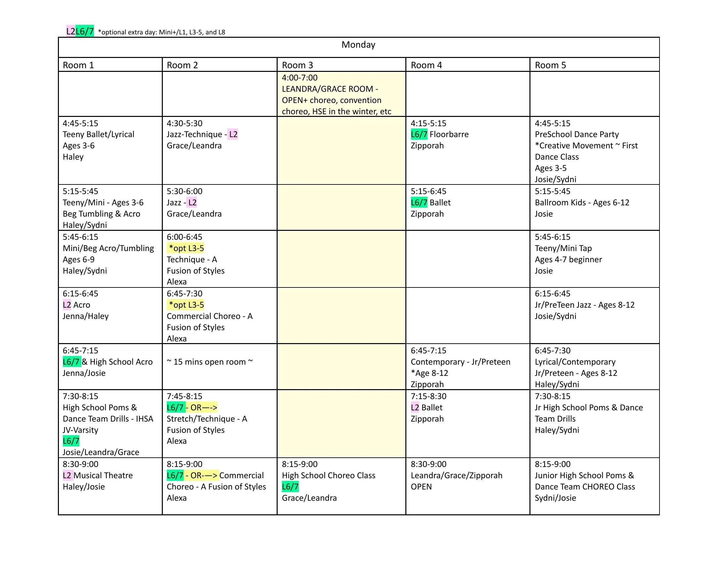The height and width of the screenshot is (563, 728).
Task: Select the Room 5 column header
Action: pyautogui.click(x=550, y=65)
